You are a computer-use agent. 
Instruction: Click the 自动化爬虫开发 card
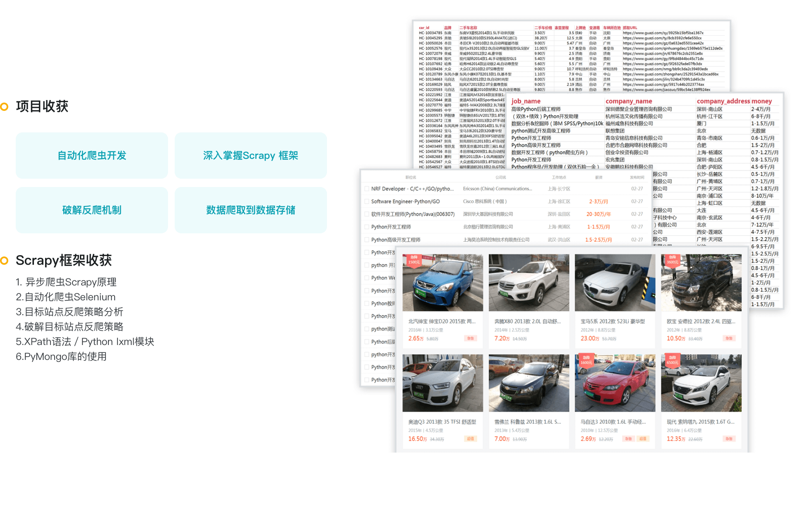[91, 156]
